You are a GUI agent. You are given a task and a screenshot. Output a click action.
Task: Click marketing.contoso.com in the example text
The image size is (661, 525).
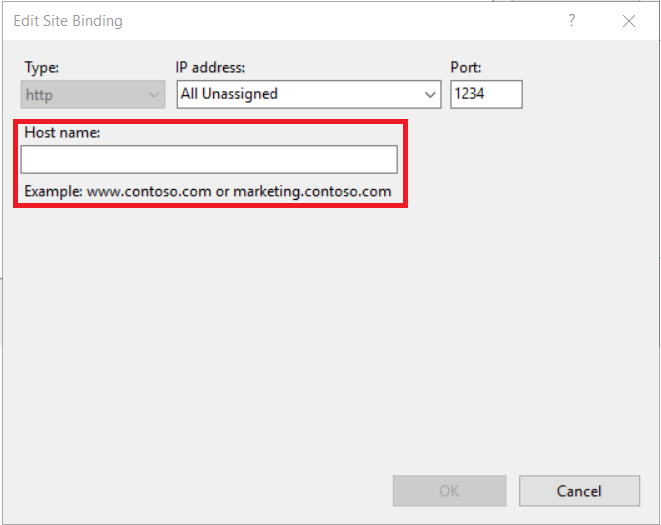pos(312,191)
